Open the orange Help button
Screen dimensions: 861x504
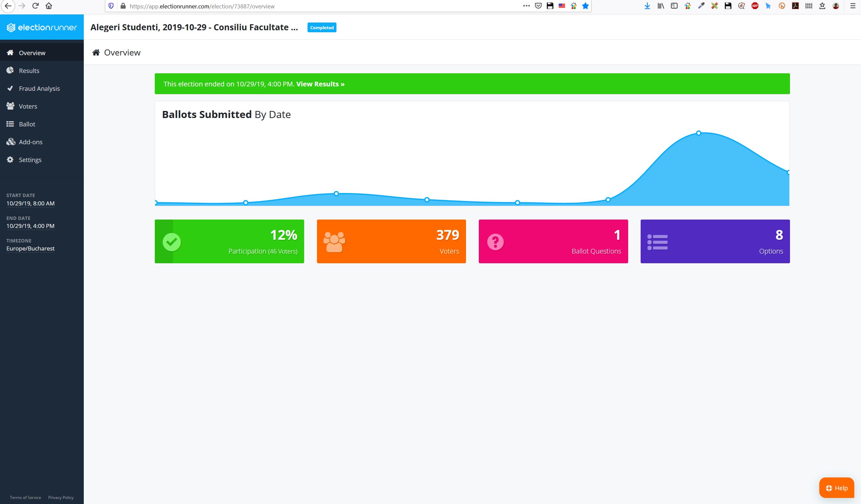pos(836,488)
